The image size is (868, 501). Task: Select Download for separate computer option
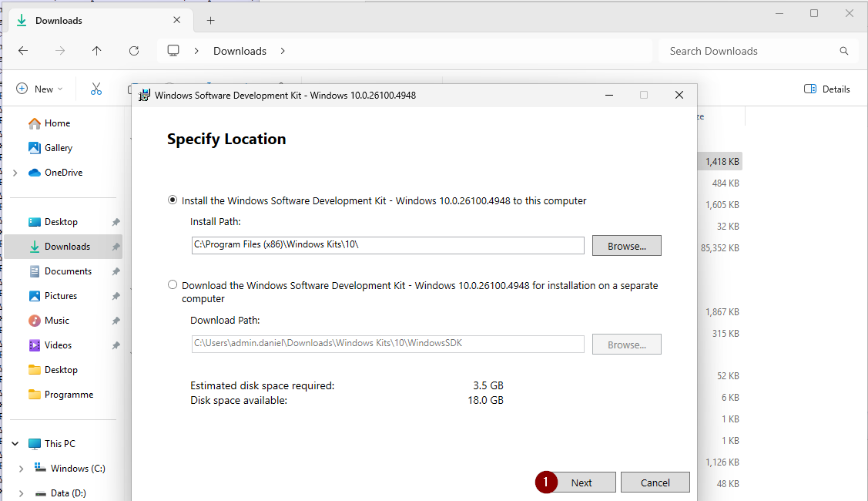tap(173, 285)
